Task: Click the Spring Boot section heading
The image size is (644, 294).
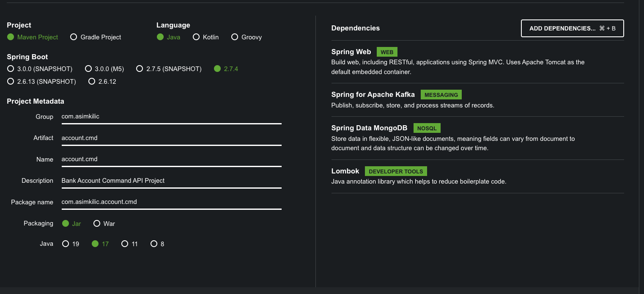Action: (27, 57)
